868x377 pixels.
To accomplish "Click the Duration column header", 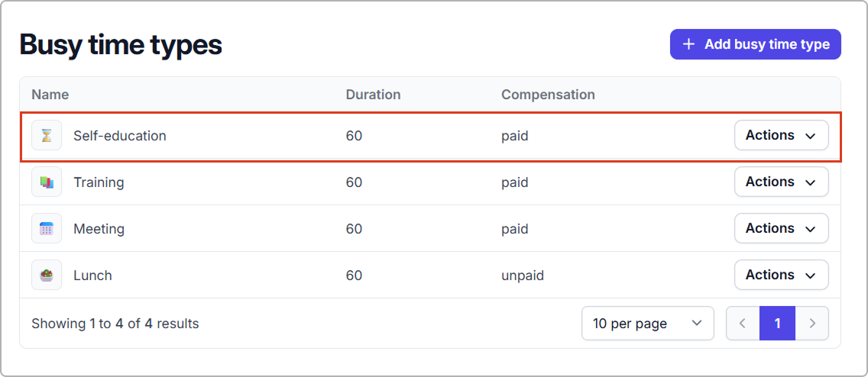I will [373, 95].
